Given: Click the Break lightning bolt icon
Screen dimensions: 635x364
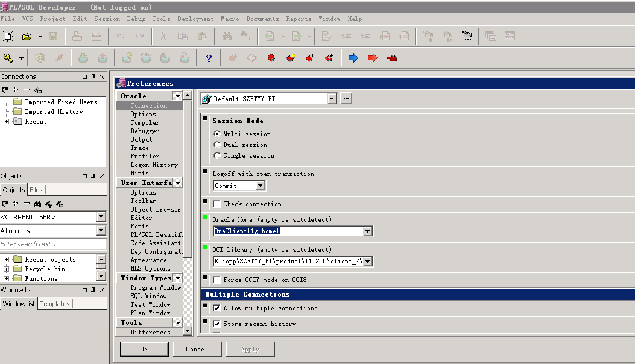Looking at the screenshot, I should (x=60, y=58).
